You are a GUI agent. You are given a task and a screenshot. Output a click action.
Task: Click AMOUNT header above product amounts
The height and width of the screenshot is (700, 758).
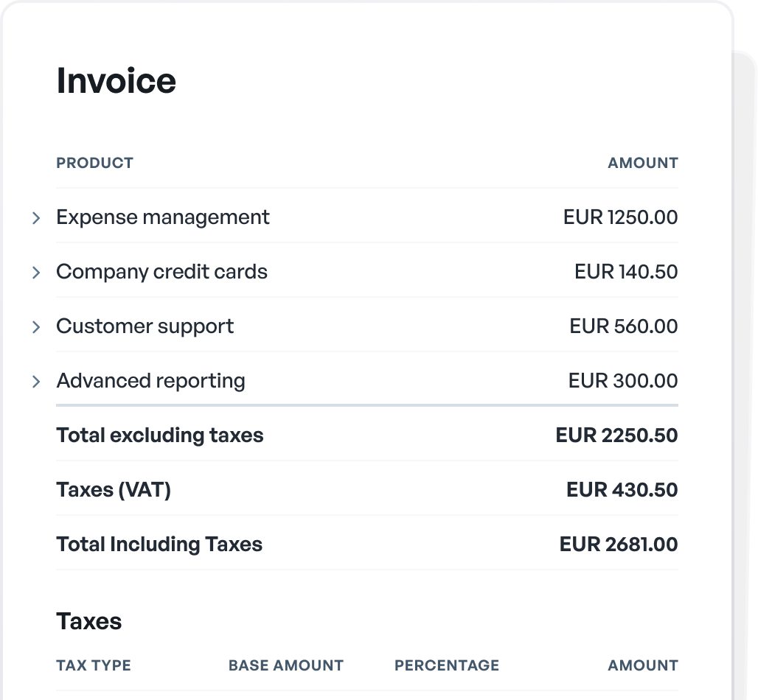pos(642,163)
